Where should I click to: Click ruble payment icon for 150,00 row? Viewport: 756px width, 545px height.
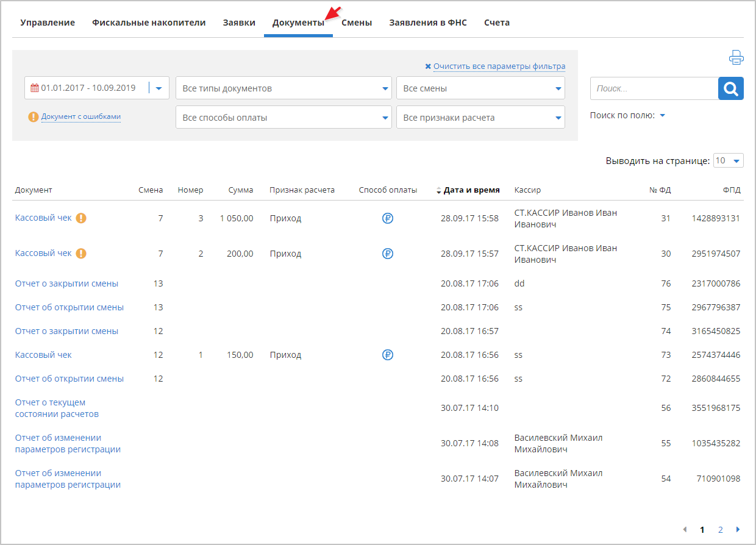click(388, 355)
